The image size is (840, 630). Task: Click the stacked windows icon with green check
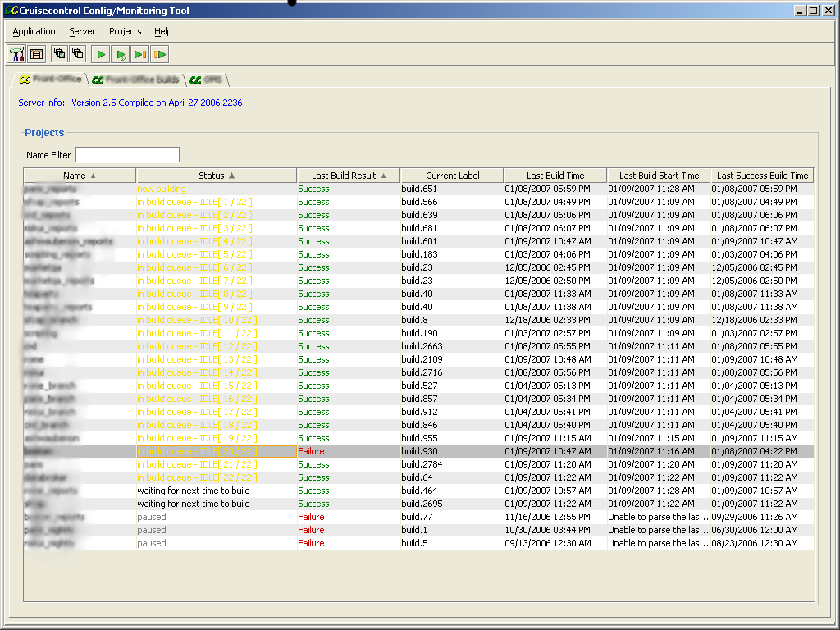tap(59, 54)
